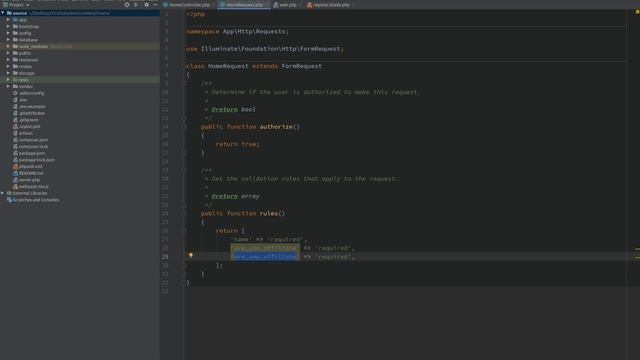Click the yellow inspection warning indicator top-right of editor
Image resolution: width=640 pixels, height=360 pixels.
pos(637,12)
